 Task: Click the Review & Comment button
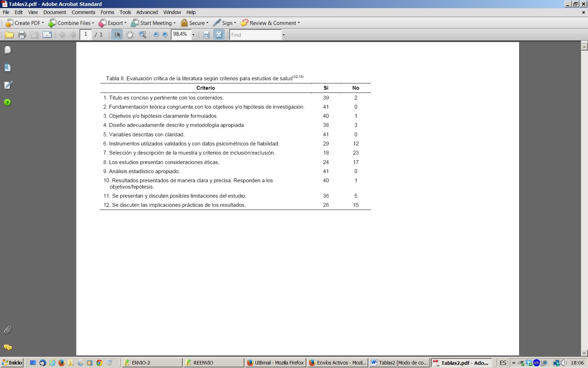click(x=270, y=23)
